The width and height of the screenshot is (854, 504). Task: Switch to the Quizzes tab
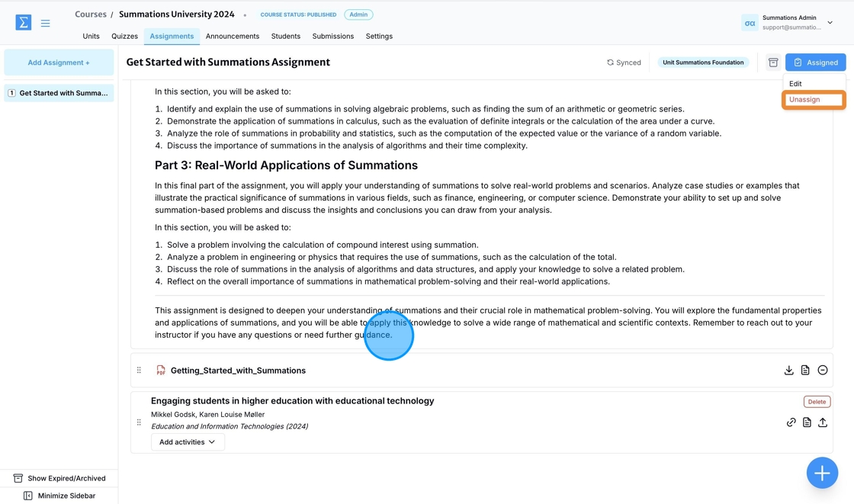point(125,37)
